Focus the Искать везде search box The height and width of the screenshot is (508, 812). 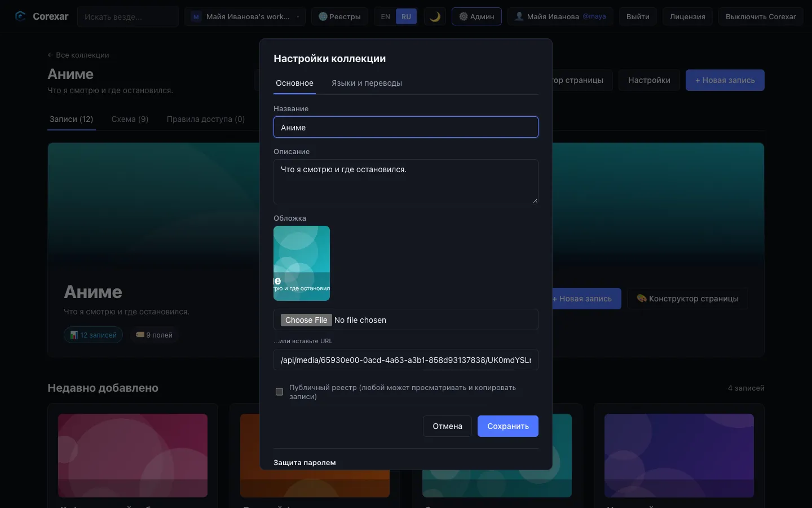pyautogui.click(x=128, y=16)
